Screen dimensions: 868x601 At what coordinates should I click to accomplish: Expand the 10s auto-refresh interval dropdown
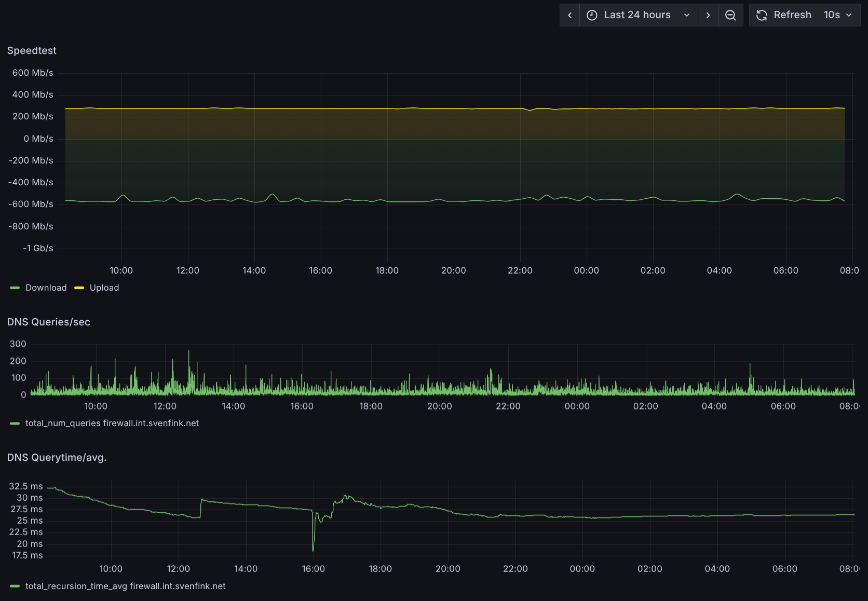coord(839,15)
